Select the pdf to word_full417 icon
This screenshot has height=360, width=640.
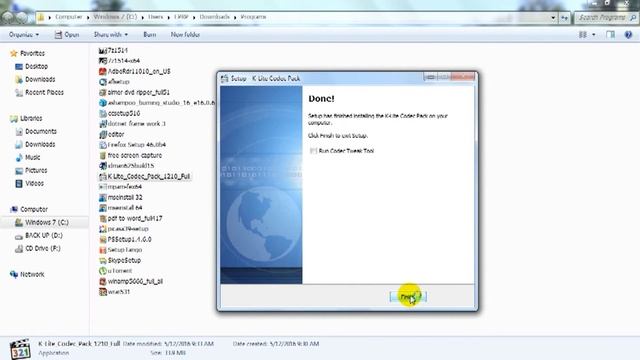click(103, 218)
